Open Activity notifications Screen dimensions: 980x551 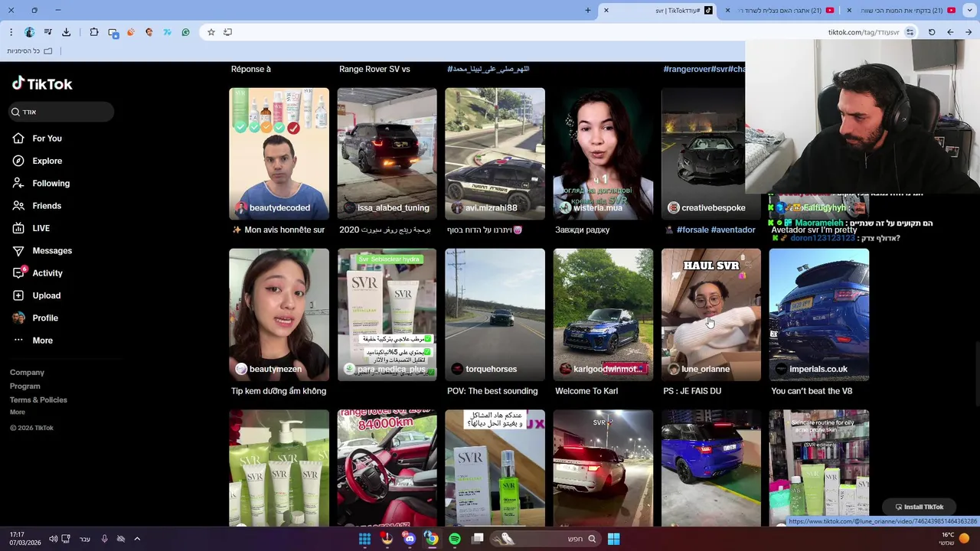tap(47, 273)
